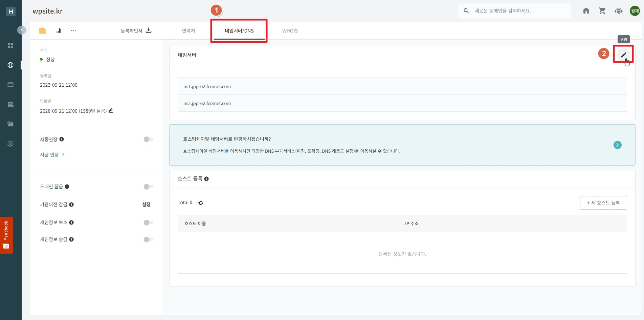Click the IP 주소 column header

(x=412, y=223)
